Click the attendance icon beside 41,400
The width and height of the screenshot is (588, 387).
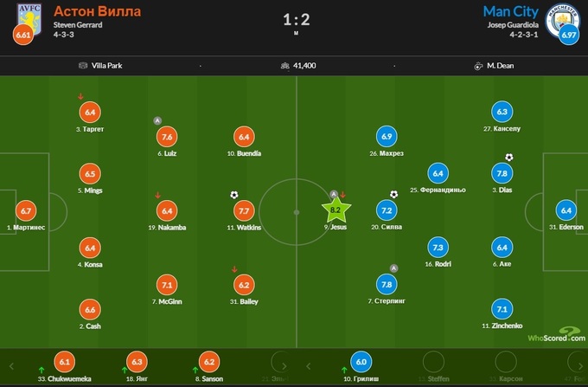285,65
